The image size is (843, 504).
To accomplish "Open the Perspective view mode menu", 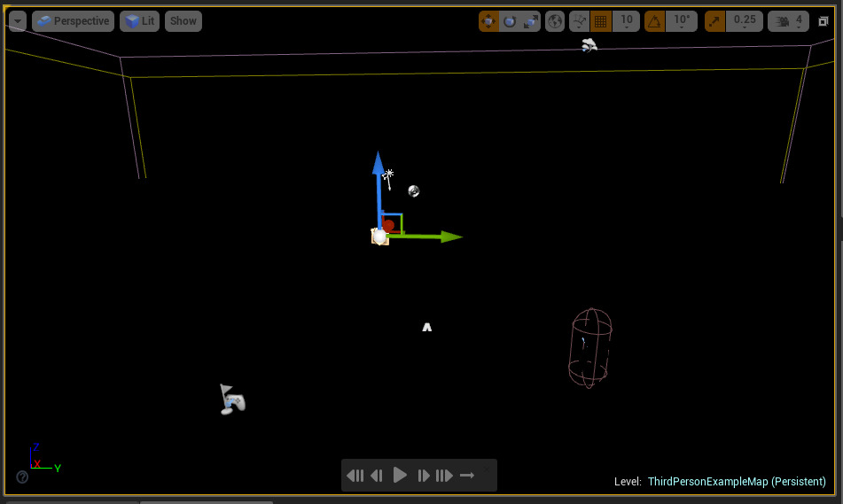I will click(x=73, y=21).
